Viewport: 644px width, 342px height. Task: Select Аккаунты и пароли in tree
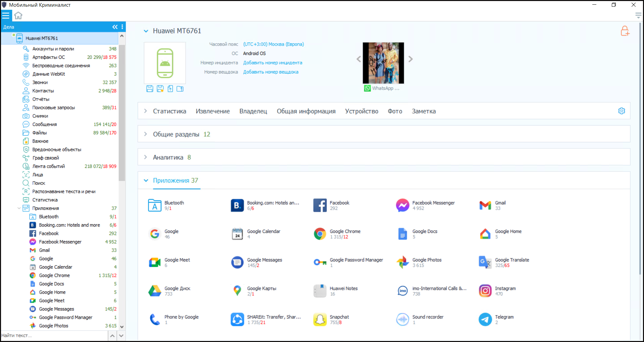tap(69, 49)
